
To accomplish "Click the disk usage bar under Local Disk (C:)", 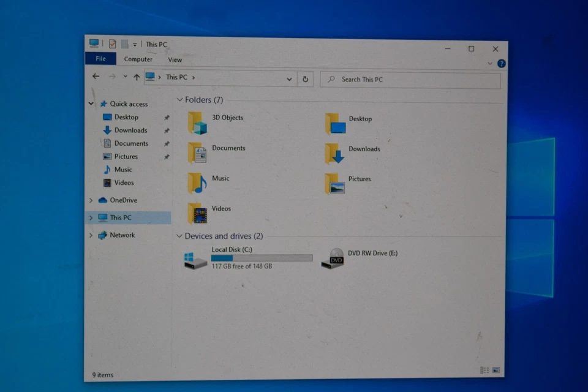I will click(262, 258).
